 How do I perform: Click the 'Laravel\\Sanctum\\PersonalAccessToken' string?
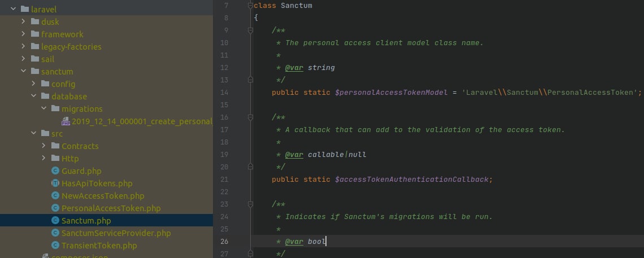pyautogui.click(x=550, y=92)
